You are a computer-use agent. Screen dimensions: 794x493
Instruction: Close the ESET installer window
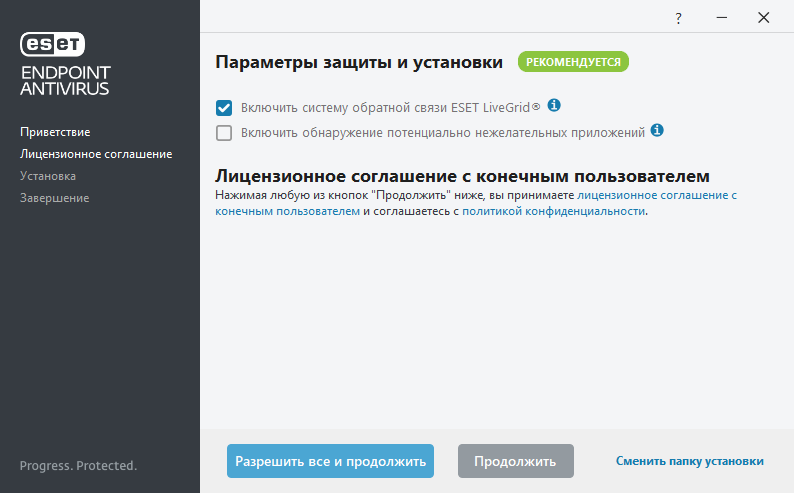764,17
